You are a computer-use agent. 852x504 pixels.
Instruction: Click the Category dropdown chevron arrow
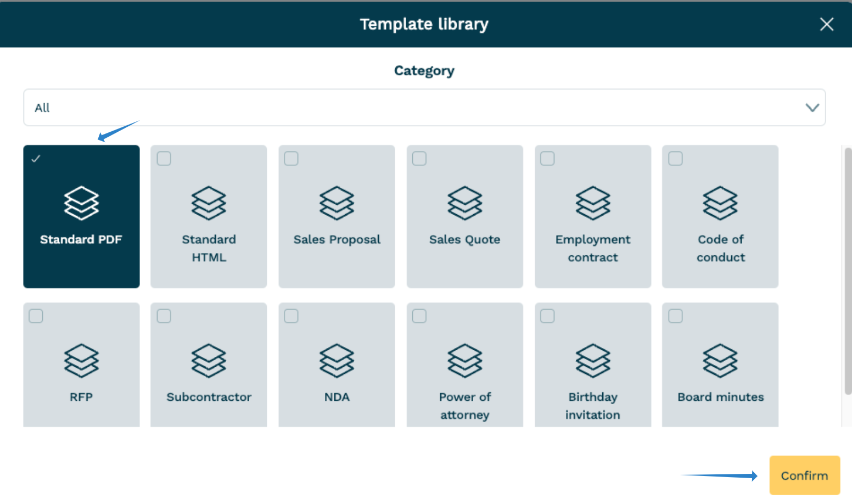(x=812, y=108)
